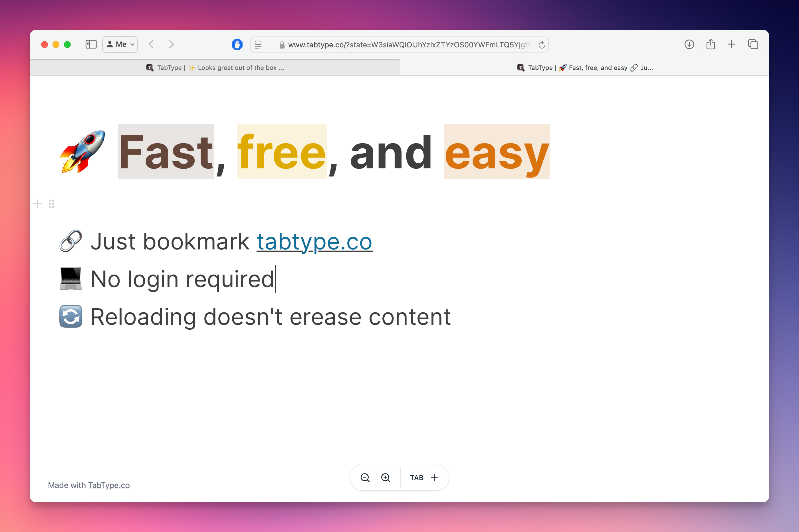Show the tab overview icon

(x=753, y=45)
